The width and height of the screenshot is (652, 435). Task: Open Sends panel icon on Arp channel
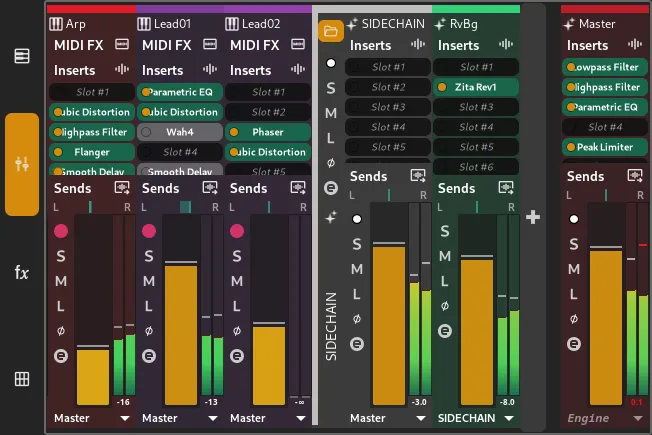pyautogui.click(x=122, y=188)
